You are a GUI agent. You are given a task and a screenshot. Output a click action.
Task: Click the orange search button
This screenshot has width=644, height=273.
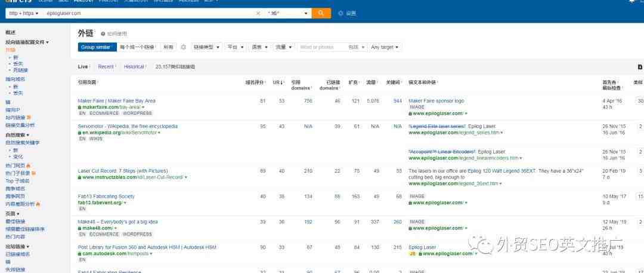[x=321, y=13]
